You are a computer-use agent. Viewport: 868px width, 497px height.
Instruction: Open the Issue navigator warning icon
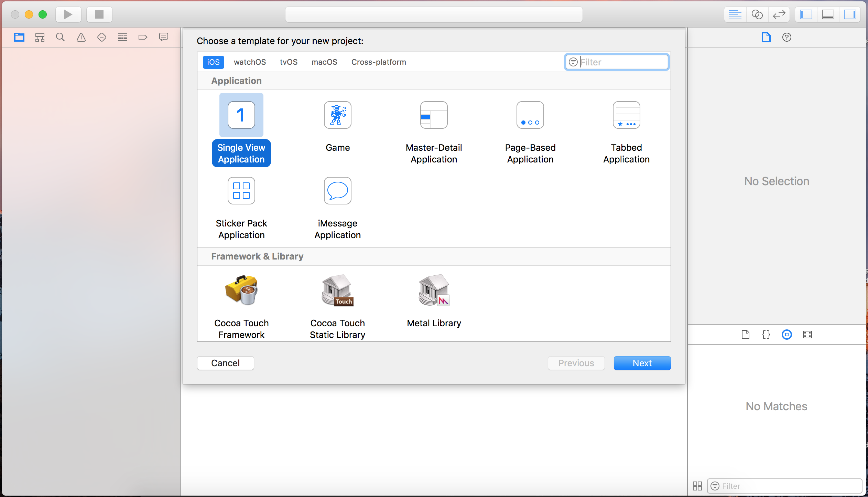tap(81, 37)
